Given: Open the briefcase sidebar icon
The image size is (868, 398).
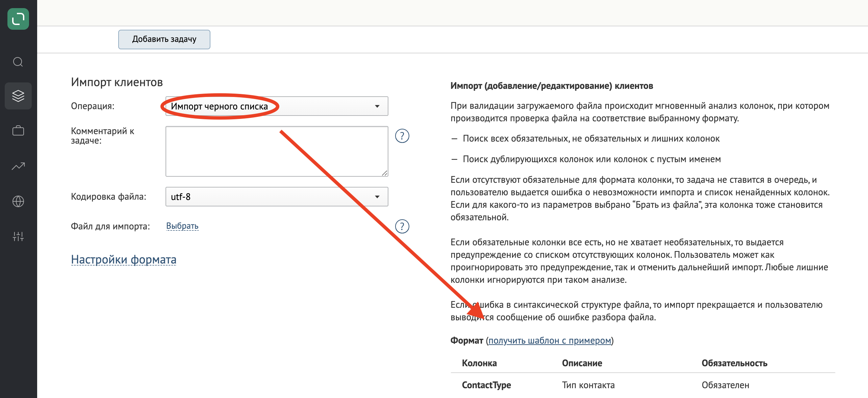Looking at the screenshot, I should click(18, 131).
